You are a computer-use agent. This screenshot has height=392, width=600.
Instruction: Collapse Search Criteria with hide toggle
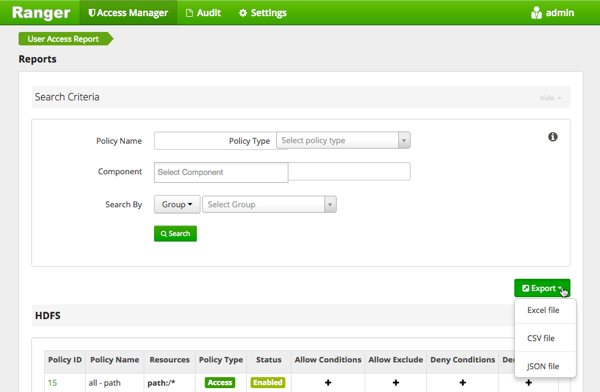pyautogui.click(x=550, y=98)
